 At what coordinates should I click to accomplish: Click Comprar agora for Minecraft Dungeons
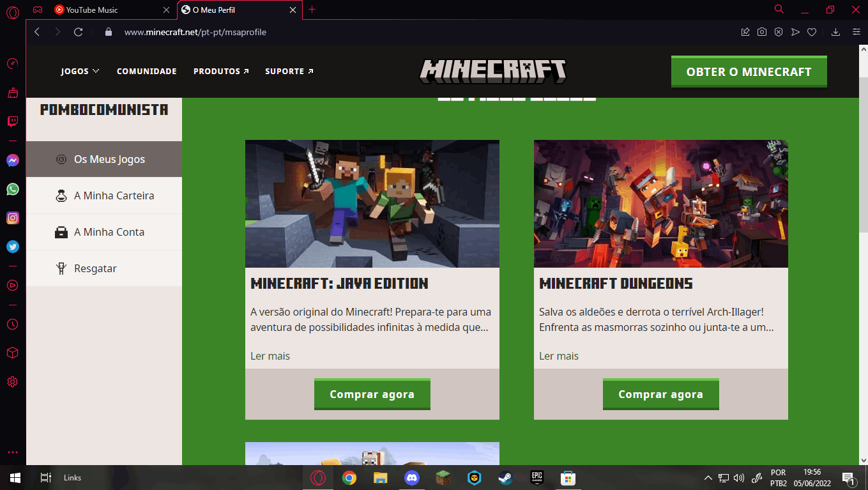click(661, 394)
